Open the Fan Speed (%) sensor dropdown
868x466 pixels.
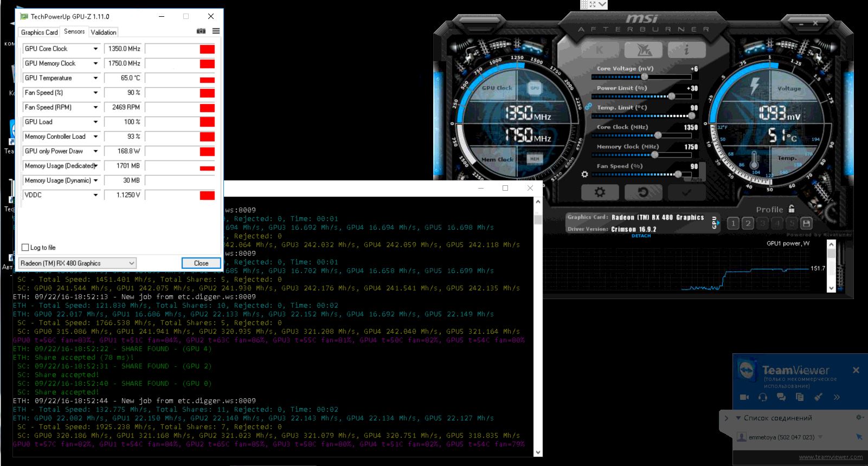click(x=95, y=93)
